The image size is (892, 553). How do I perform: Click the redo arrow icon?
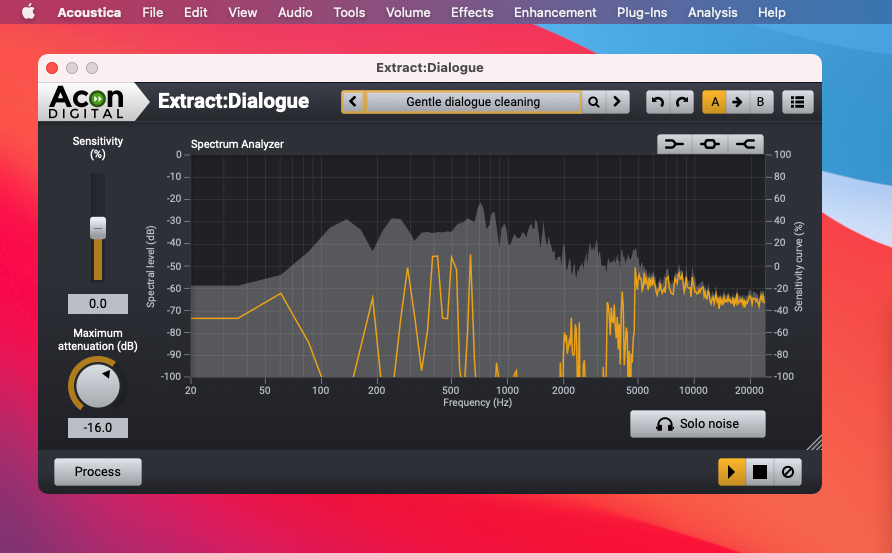pos(681,102)
